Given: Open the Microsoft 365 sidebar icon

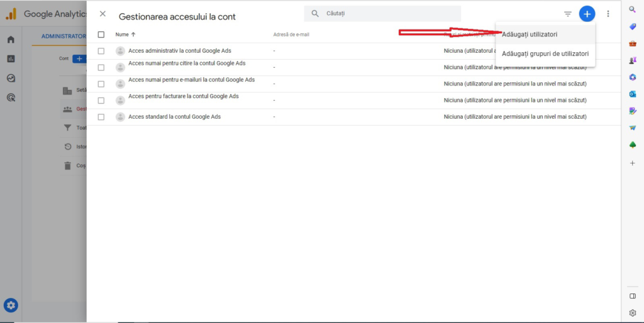Looking at the screenshot, I should pos(633,77).
